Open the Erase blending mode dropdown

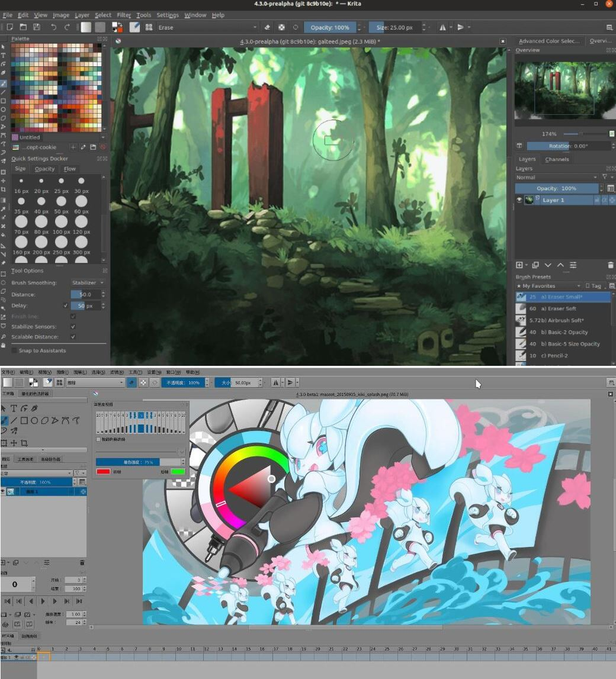[207, 27]
